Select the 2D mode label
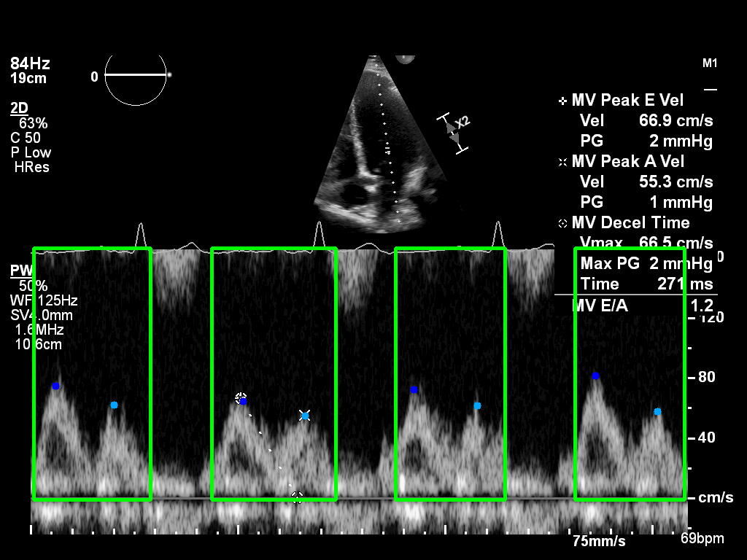747x560 pixels. pos(19,108)
